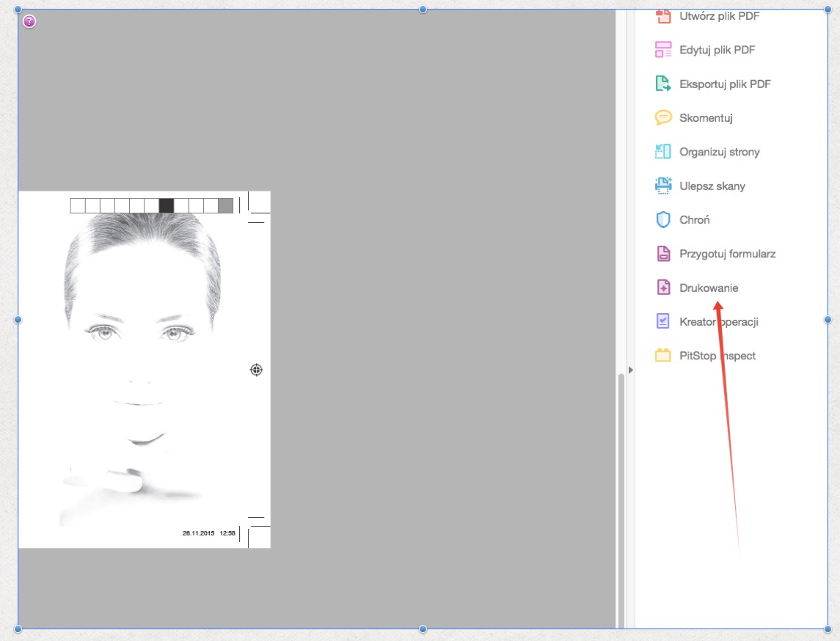Click the date stamp 26.11.2015 text

pos(198,533)
